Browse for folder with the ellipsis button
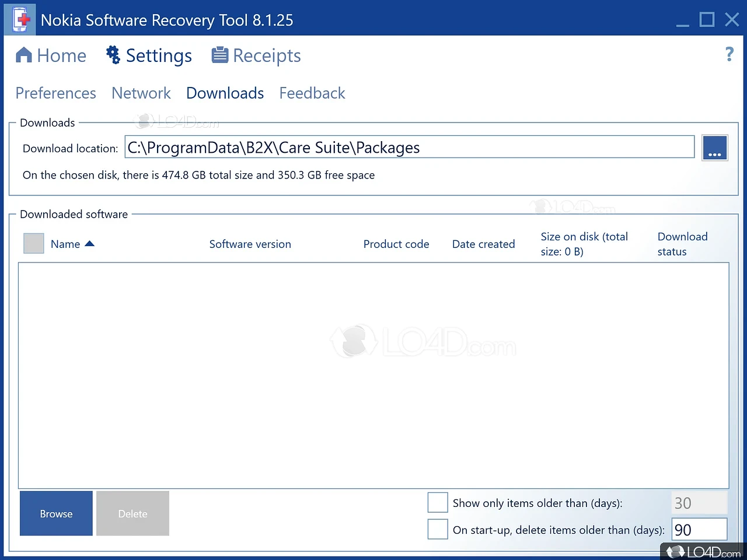This screenshot has width=747, height=560. click(715, 148)
